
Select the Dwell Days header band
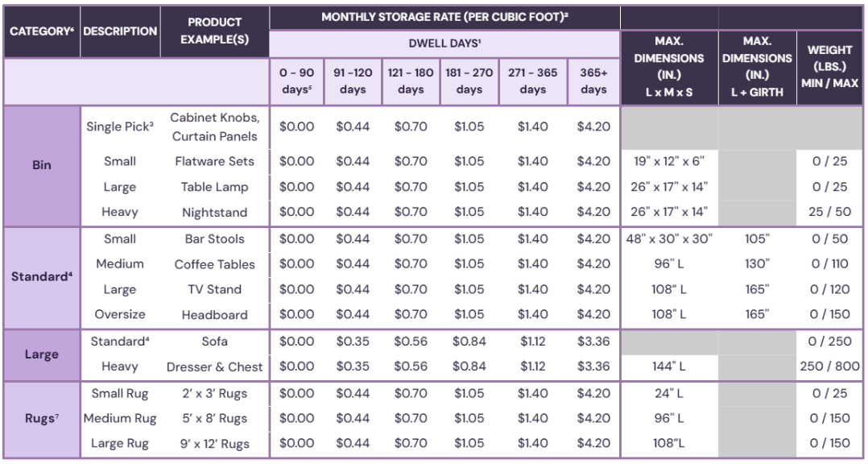(444, 43)
